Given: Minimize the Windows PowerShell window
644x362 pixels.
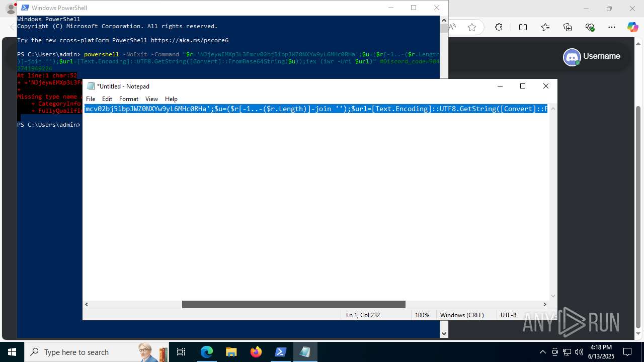Looking at the screenshot, I should click(x=391, y=8).
